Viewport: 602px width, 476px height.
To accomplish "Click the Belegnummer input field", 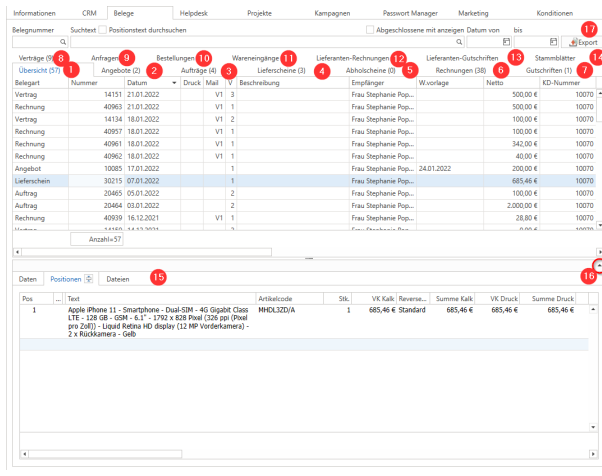I will [x=34, y=43].
